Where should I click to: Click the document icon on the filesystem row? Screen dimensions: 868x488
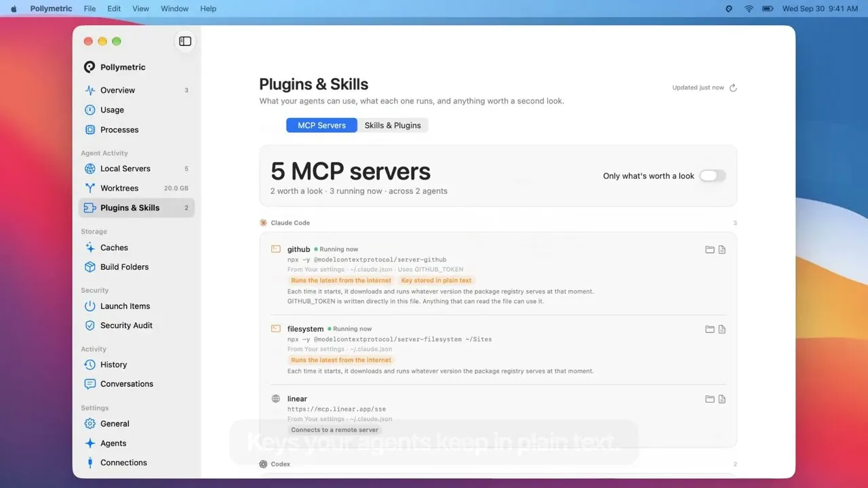tap(722, 329)
